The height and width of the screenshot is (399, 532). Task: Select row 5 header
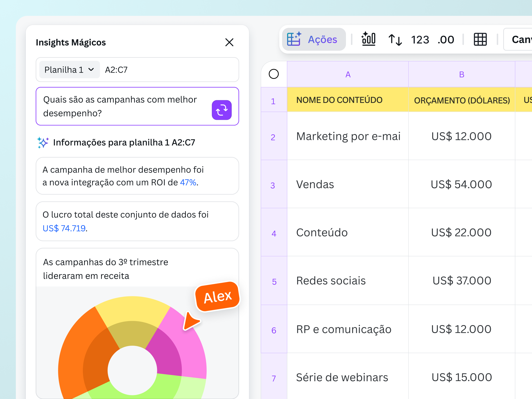pyautogui.click(x=274, y=281)
